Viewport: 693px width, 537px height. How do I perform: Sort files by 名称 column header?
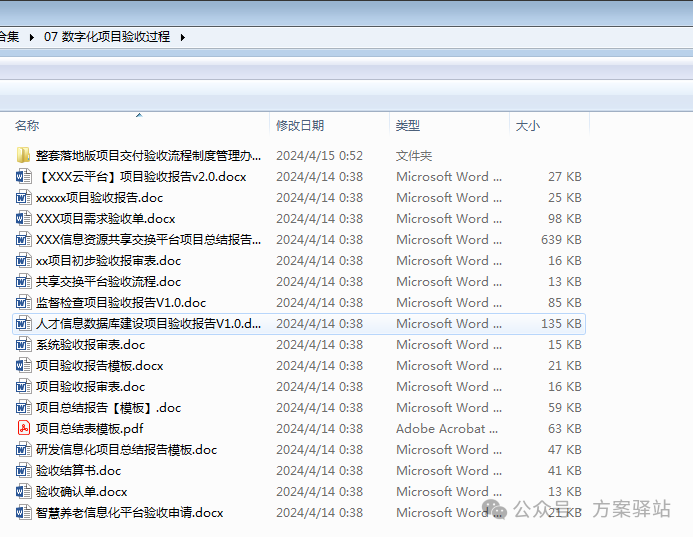[x=27, y=126]
